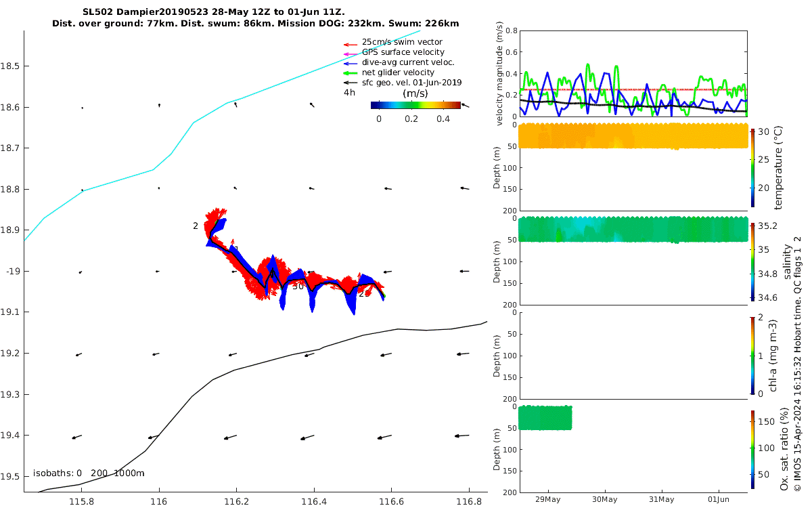The image size is (812, 508).
Task: Click the blue dive-avg current legend arrow
Action: pyautogui.click(x=350, y=62)
